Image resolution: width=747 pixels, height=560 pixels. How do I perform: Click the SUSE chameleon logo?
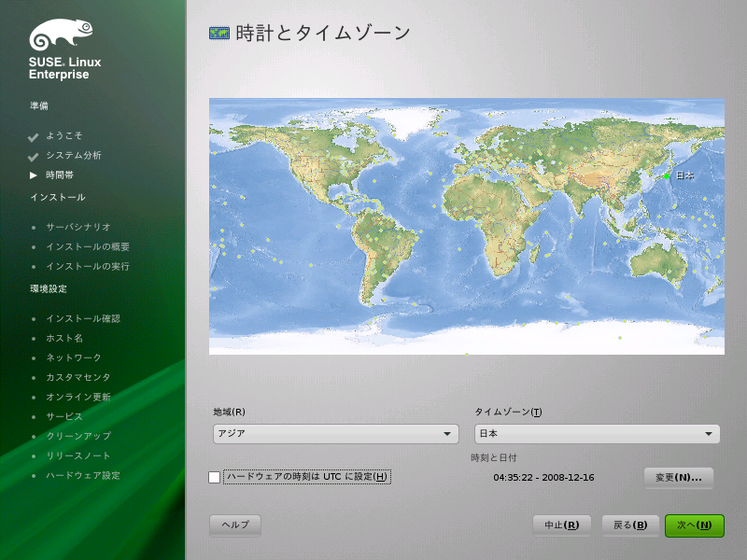pos(61,35)
